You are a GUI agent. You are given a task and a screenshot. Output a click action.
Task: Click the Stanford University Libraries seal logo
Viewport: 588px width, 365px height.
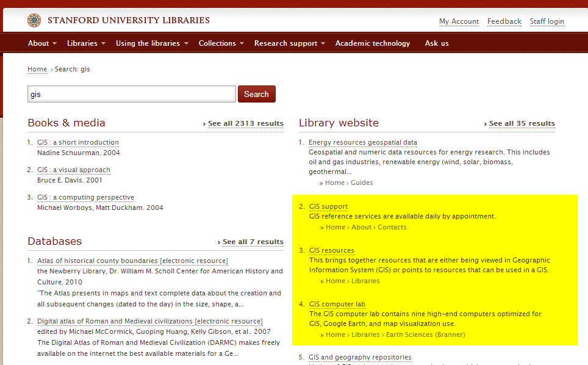34,20
